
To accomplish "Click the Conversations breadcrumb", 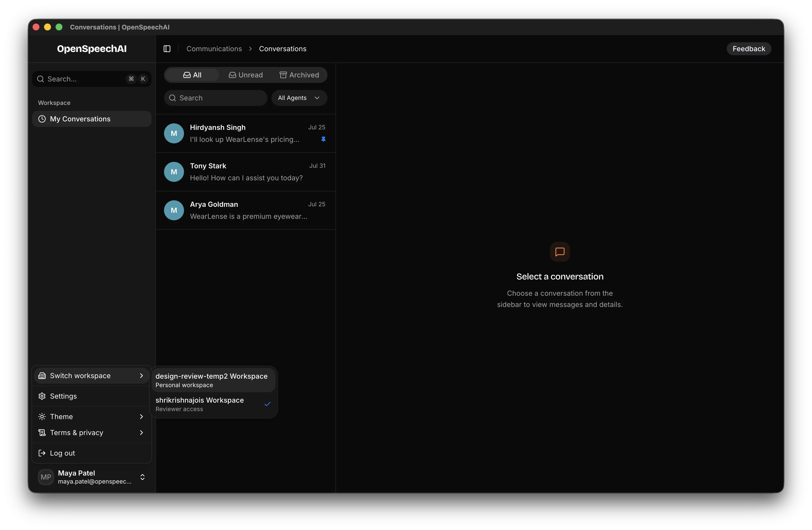I will tap(282, 49).
